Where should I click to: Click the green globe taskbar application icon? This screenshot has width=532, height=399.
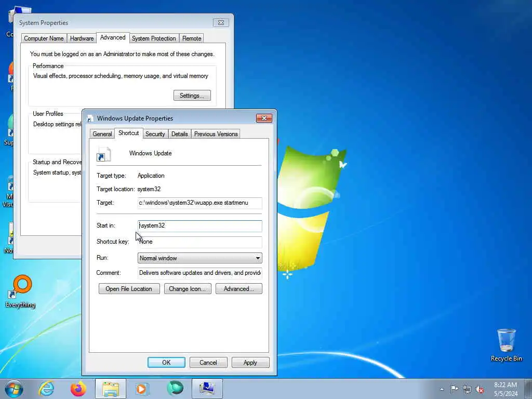click(175, 389)
